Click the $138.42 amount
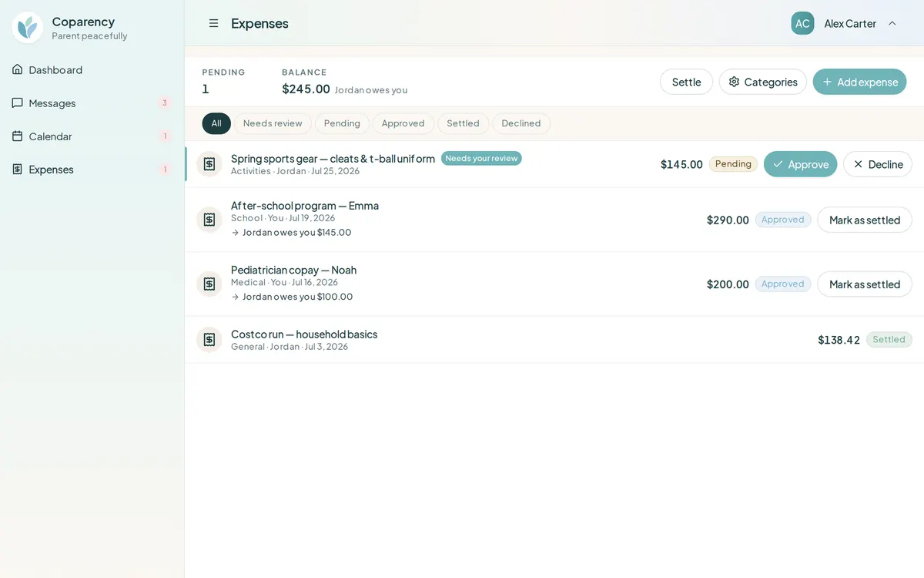The width and height of the screenshot is (924, 578). (x=839, y=340)
